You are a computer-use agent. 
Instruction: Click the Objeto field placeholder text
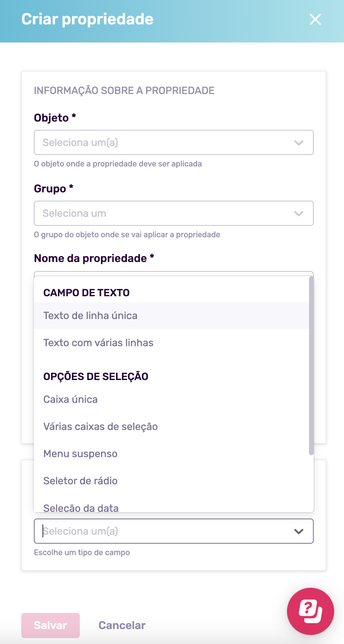click(x=80, y=142)
